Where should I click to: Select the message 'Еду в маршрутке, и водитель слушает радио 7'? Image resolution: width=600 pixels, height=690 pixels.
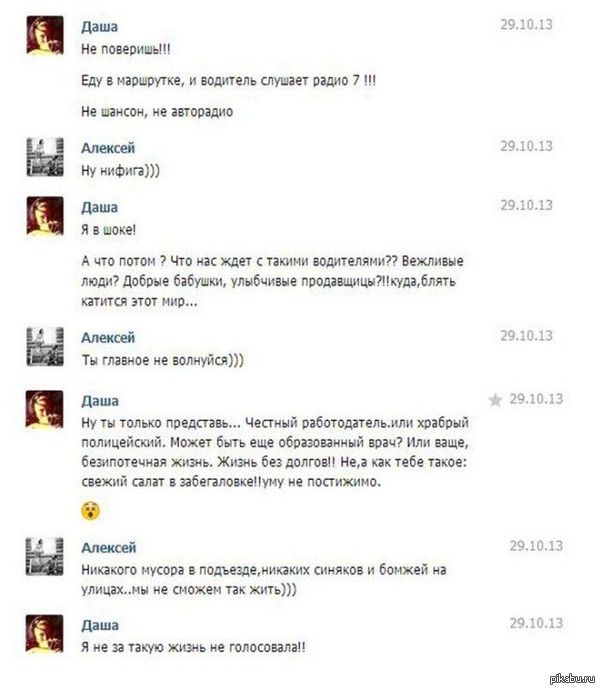228,81
